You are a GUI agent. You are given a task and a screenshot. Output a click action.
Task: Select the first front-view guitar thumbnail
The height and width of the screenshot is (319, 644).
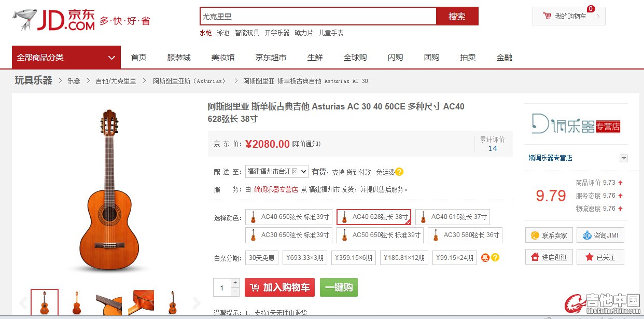pyautogui.click(x=45, y=303)
